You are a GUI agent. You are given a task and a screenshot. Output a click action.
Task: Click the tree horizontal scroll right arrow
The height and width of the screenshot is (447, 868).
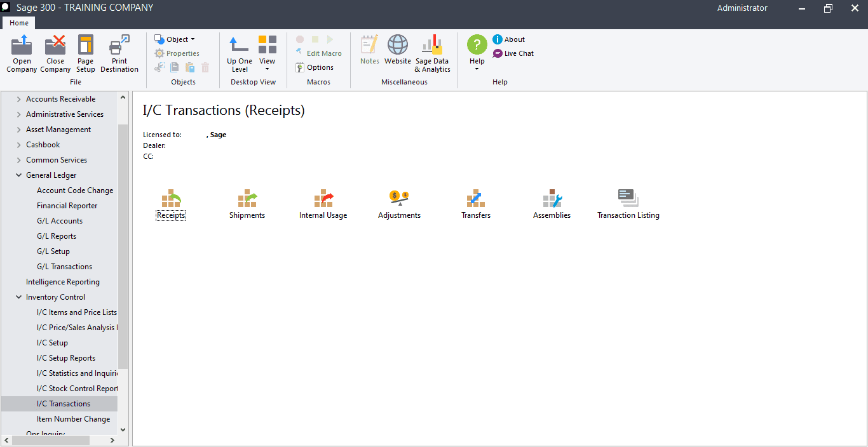pyautogui.click(x=112, y=440)
